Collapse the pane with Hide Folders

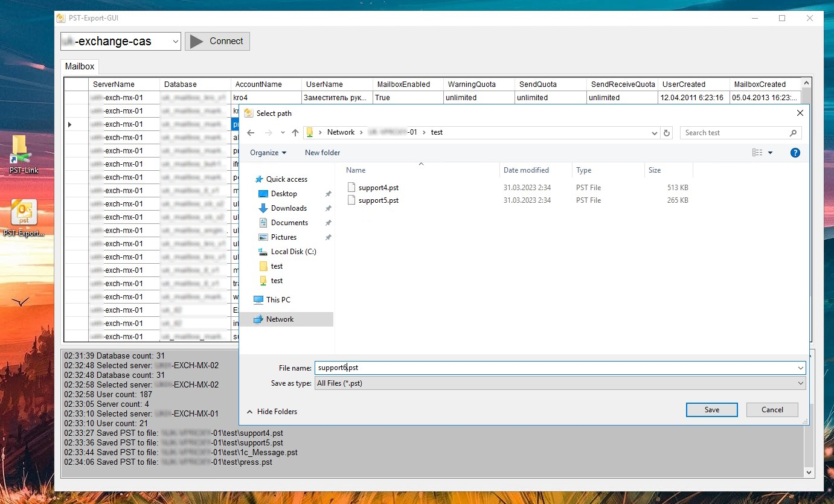click(x=272, y=412)
